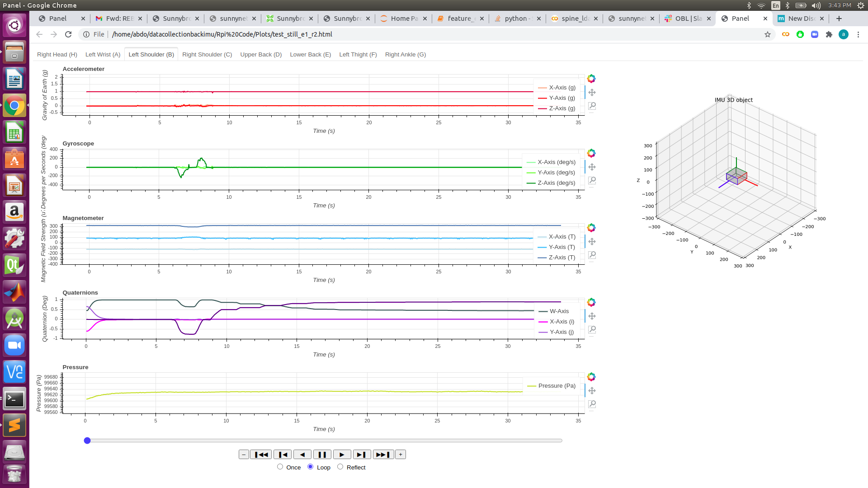
Task: Click the blue timeline slider handle
Action: pyautogui.click(x=87, y=441)
